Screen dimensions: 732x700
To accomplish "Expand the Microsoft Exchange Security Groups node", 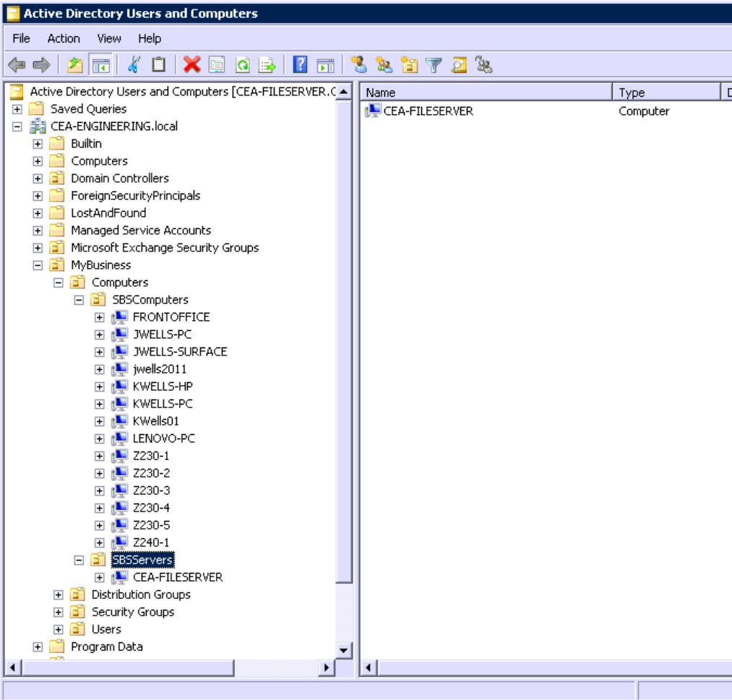I will [x=38, y=248].
